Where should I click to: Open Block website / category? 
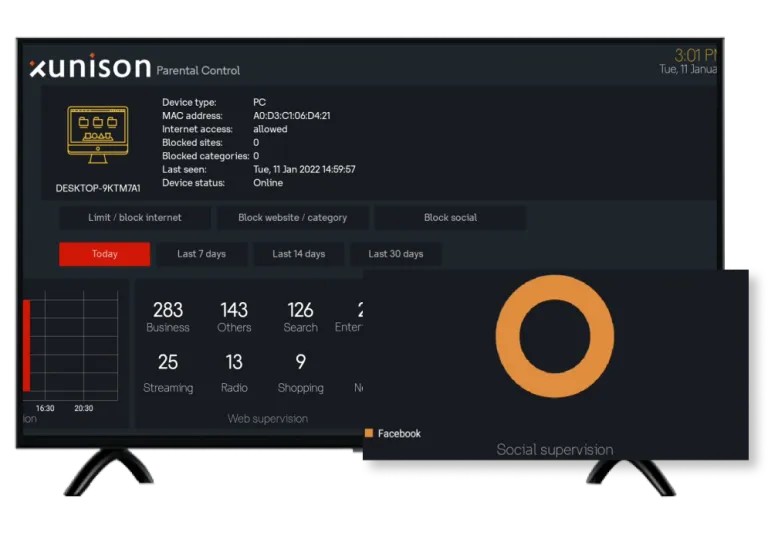pos(292,218)
